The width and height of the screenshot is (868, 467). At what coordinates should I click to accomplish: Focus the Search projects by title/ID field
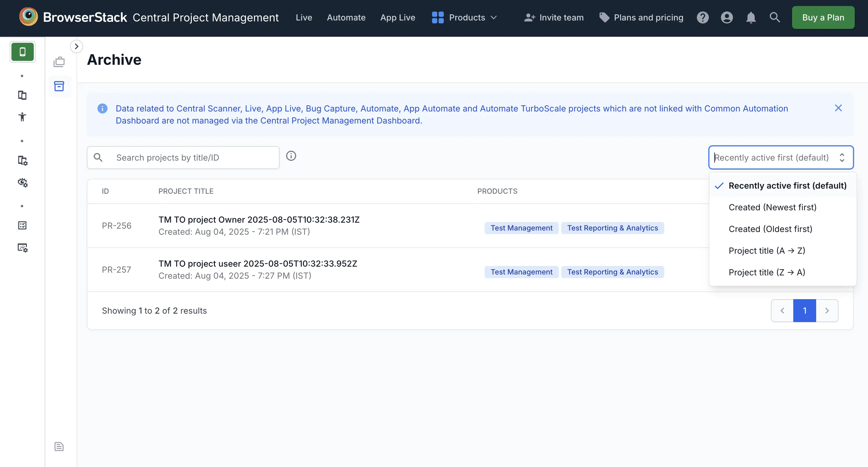(x=183, y=157)
